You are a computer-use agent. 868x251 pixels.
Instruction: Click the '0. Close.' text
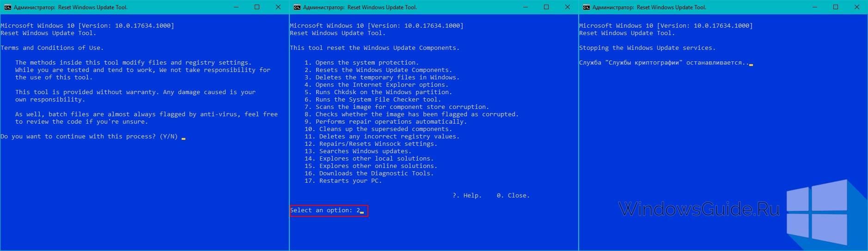513,196
